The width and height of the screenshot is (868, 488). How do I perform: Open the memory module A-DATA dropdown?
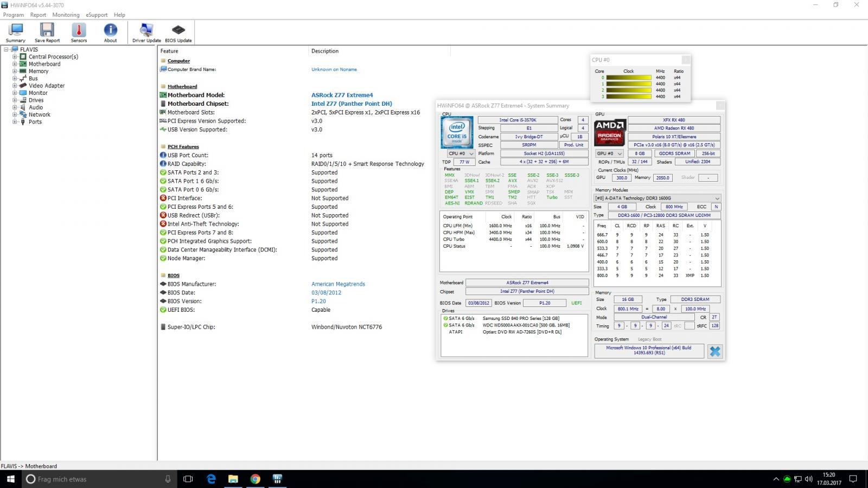[658, 198]
